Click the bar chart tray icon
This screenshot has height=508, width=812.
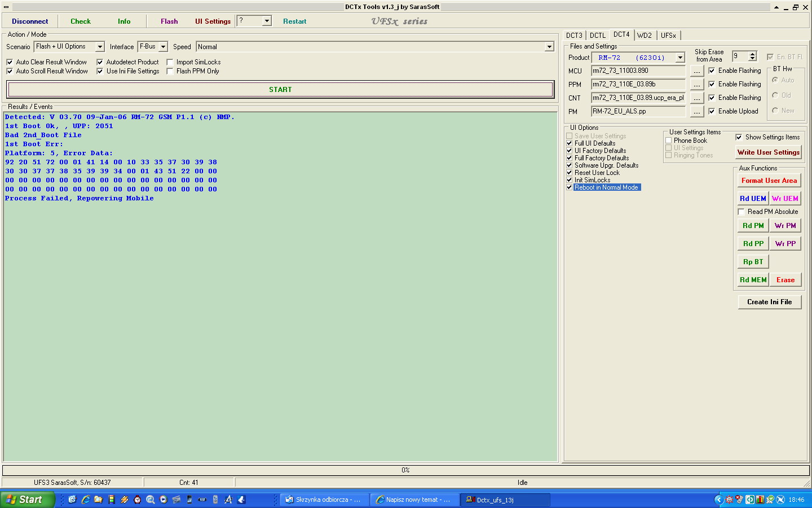coord(760,500)
